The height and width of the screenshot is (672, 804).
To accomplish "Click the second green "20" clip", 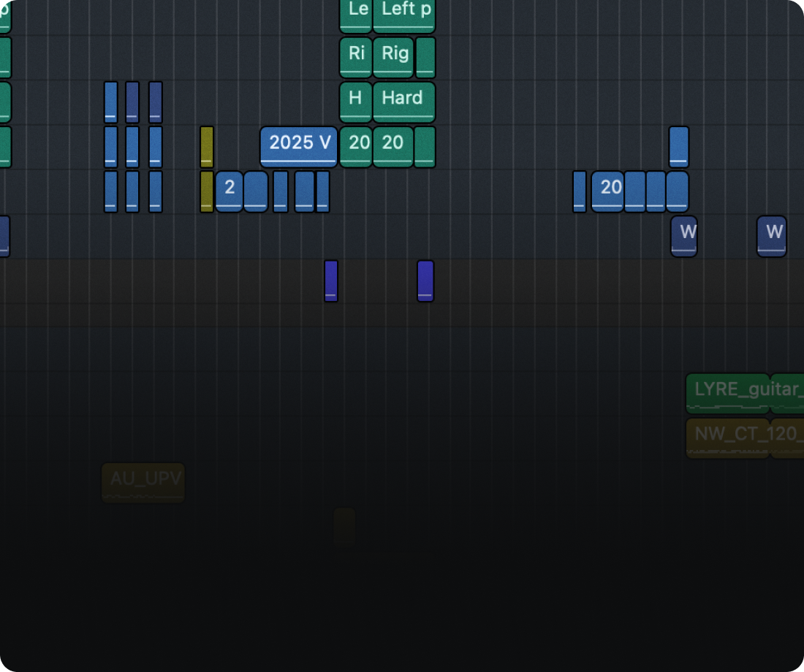I will (x=392, y=143).
